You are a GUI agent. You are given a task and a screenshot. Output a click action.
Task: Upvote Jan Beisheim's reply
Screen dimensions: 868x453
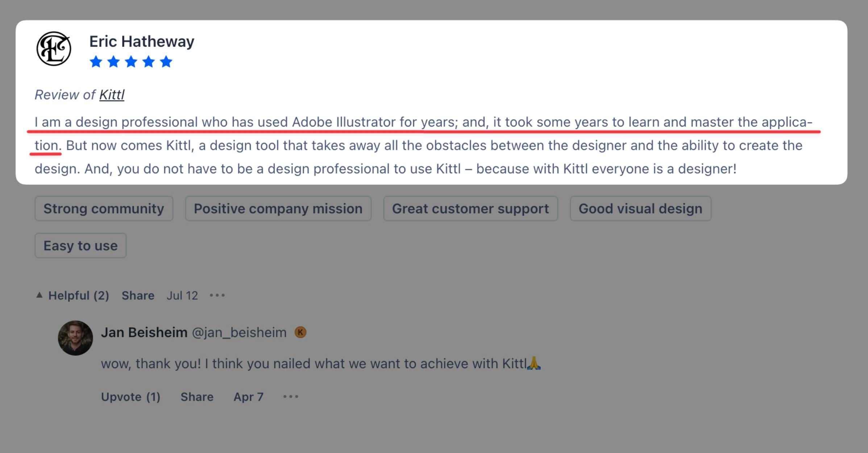pos(131,397)
